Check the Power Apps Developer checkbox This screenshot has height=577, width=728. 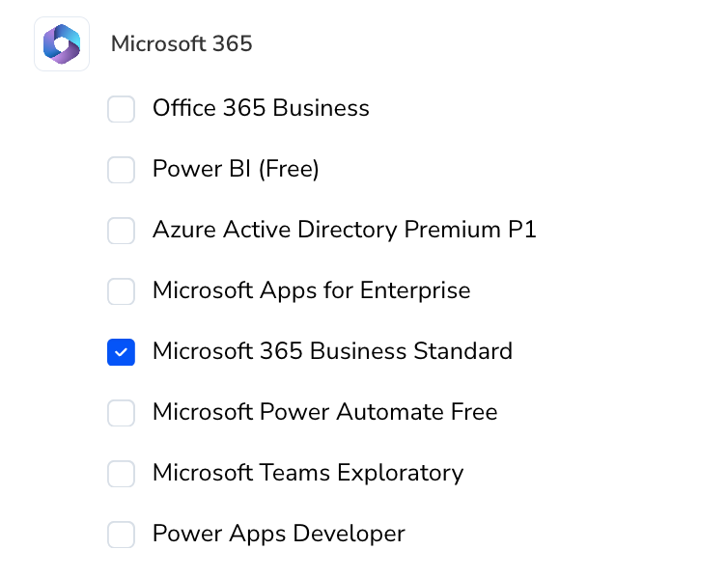point(122,535)
